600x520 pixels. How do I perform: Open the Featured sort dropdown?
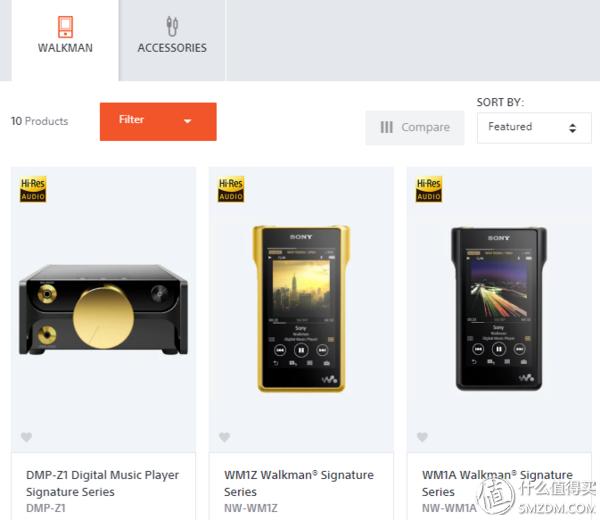534,128
